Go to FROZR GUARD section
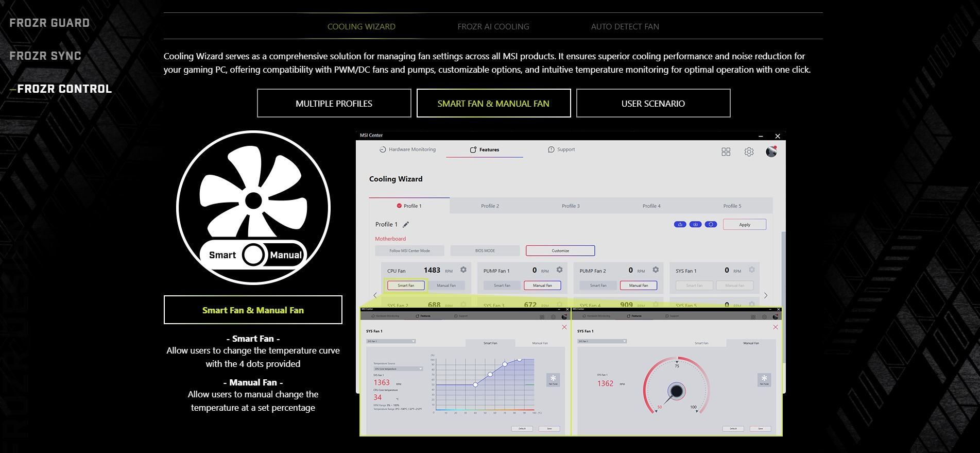This screenshot has height=453, width=980. coord(49,23)
